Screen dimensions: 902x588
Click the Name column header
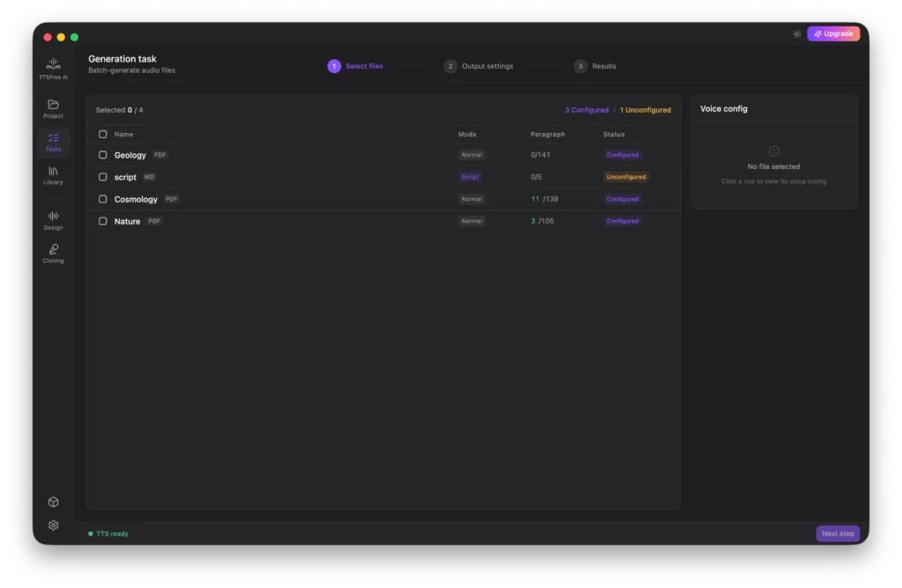tap(123, 134)
